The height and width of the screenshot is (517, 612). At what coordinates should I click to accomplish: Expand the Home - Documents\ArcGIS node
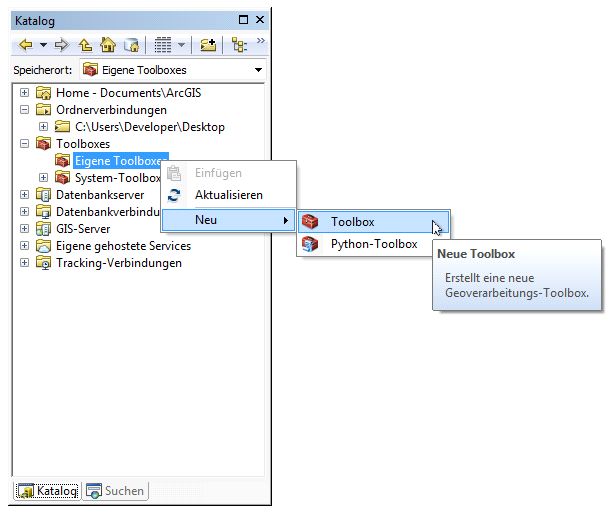[x=25, y=93]
